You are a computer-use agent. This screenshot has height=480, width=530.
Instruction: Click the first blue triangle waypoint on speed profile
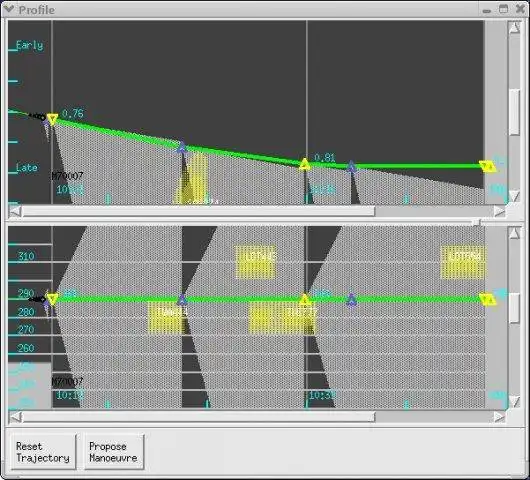(x=182, y=147)
